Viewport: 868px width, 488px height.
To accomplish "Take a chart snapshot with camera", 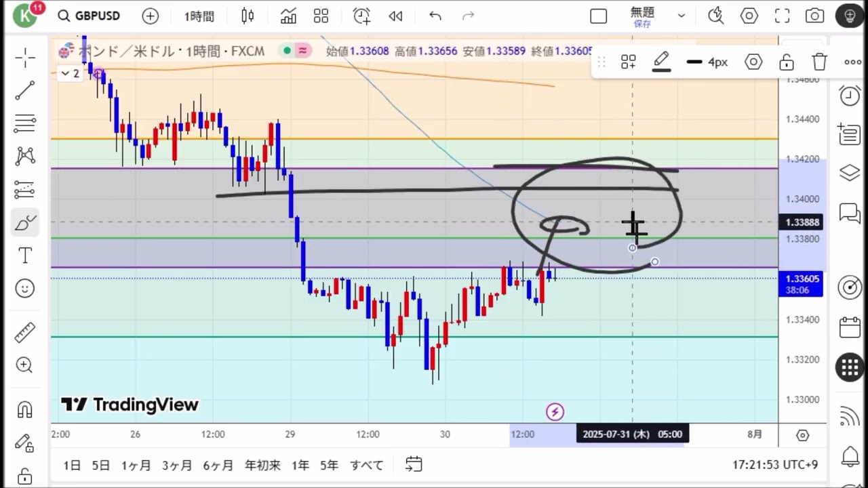I will 814,16.
